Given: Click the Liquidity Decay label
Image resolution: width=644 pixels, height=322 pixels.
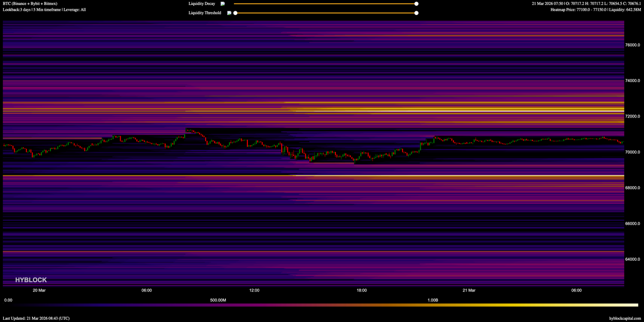Looking at the screenshot, I should [x=202, y=4].
